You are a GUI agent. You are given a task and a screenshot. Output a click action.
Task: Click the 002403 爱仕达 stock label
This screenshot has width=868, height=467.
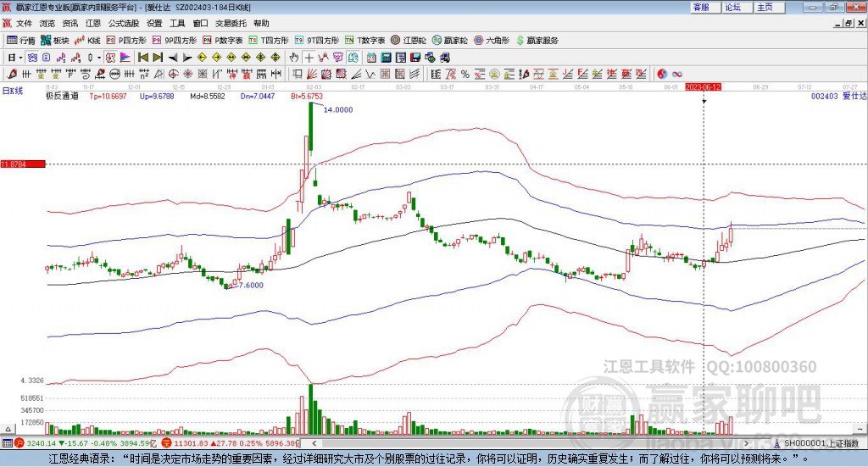[838, 97]
